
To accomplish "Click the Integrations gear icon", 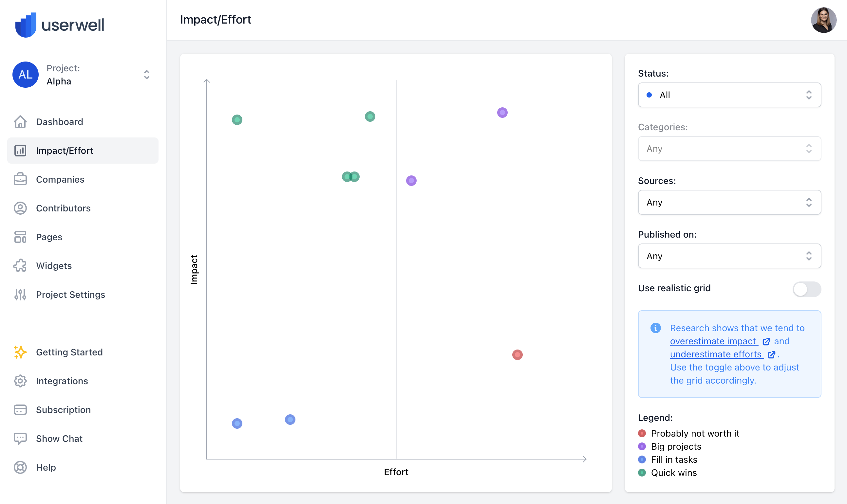I will point(20,381).
